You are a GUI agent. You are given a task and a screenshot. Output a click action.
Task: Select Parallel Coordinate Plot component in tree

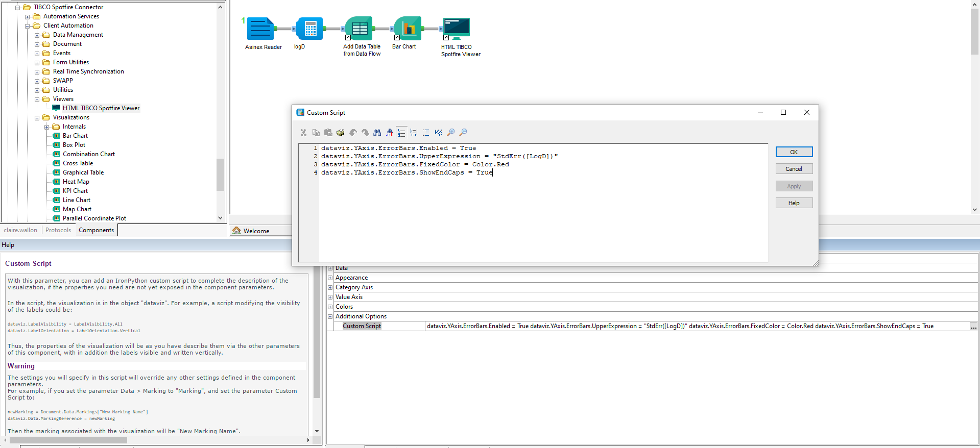[94, 218]
